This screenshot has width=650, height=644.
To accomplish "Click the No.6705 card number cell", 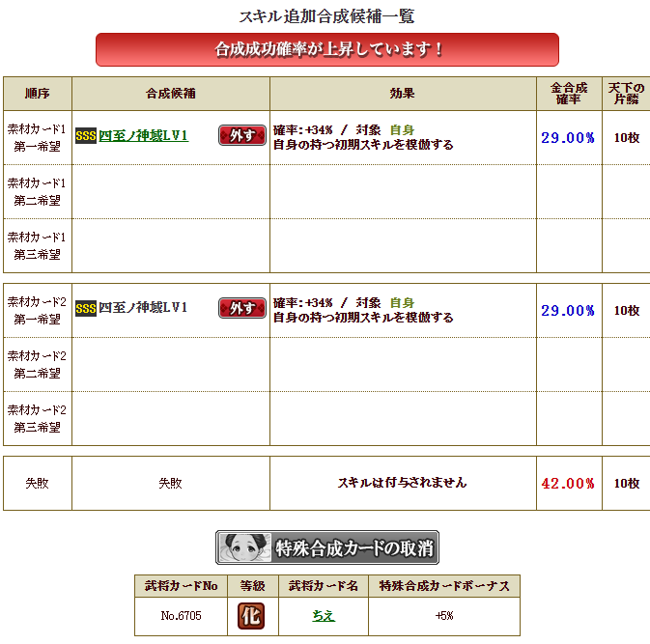I will [181, 616].
